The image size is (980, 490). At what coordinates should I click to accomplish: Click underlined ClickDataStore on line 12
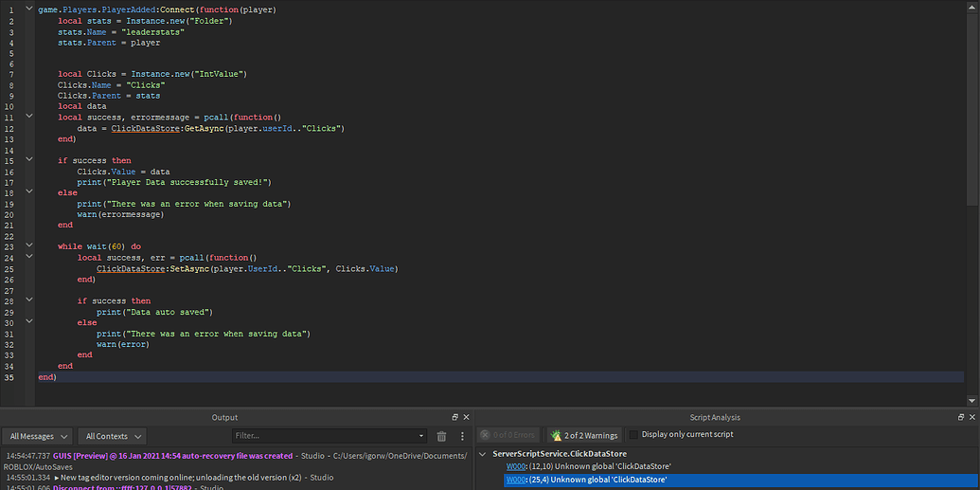(147, 128)
